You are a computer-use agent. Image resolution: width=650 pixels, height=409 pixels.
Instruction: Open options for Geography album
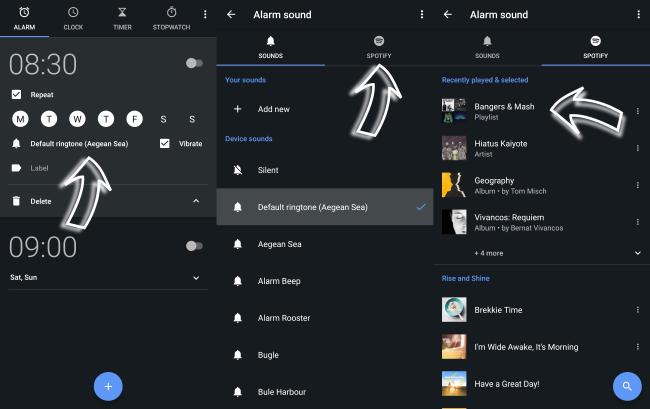(638, 185)
